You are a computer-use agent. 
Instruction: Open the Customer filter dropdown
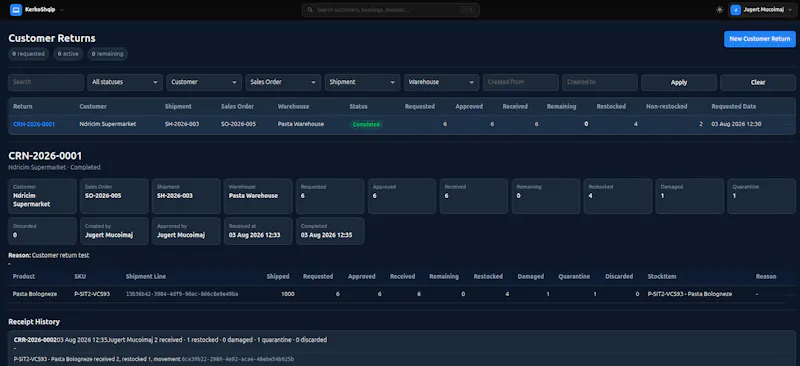pos(204,82)
